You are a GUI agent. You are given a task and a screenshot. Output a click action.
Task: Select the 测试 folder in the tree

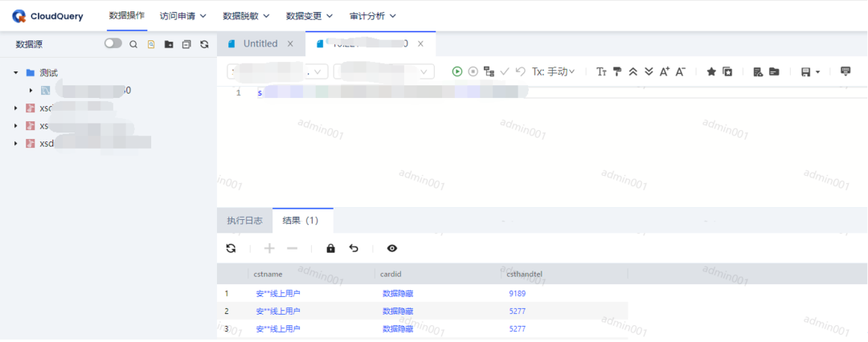pyautogui.click(x=49, y=72)
